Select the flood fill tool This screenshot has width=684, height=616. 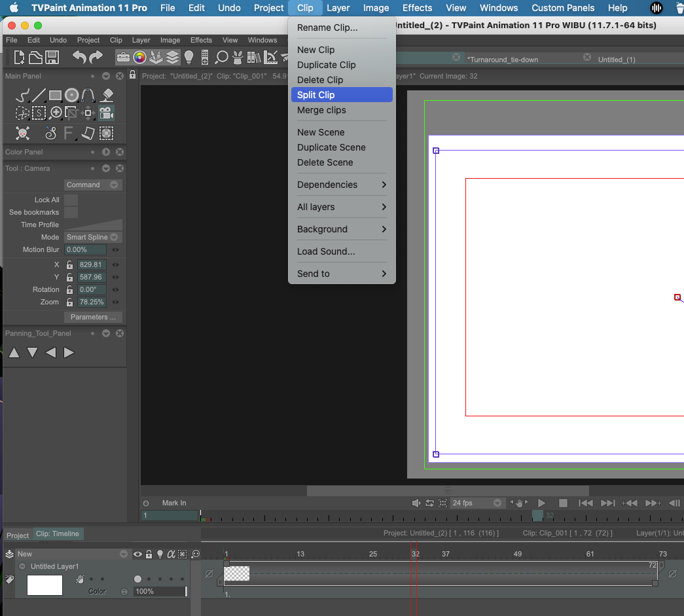[107, 95]
